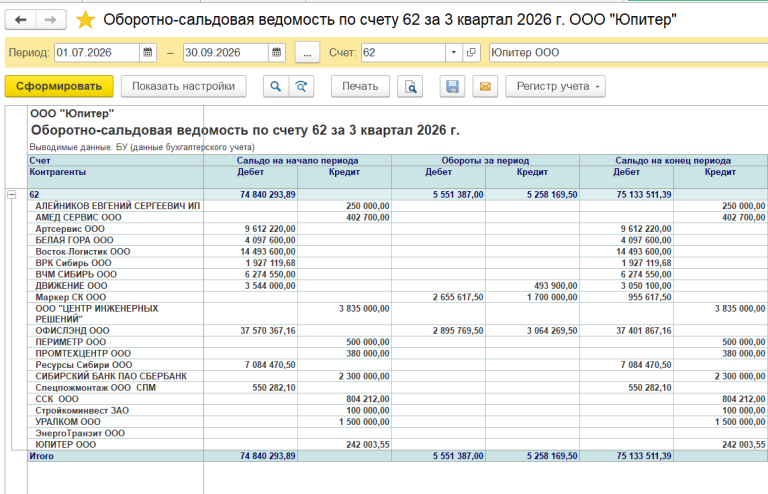
Task: Go back with the left arrow button
Action: coord(21,20)
